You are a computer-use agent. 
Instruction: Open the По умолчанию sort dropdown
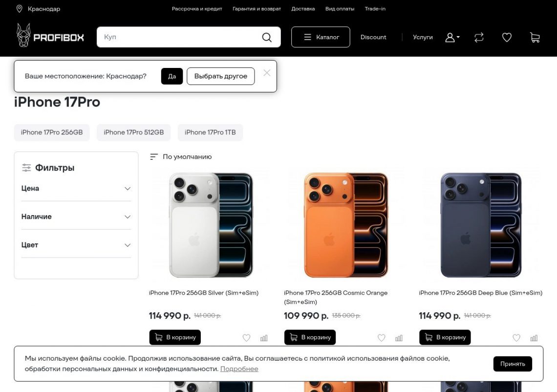[181, 157]
